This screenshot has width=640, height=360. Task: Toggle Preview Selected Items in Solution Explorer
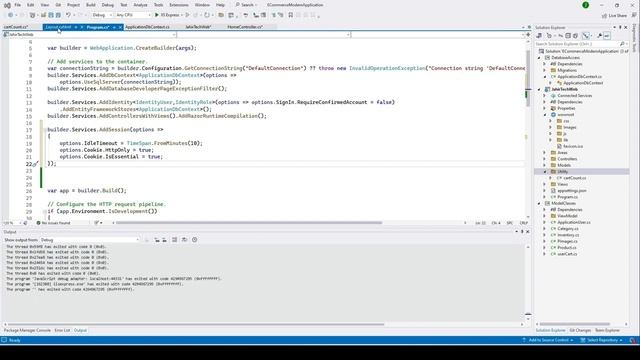coord(607,36)
